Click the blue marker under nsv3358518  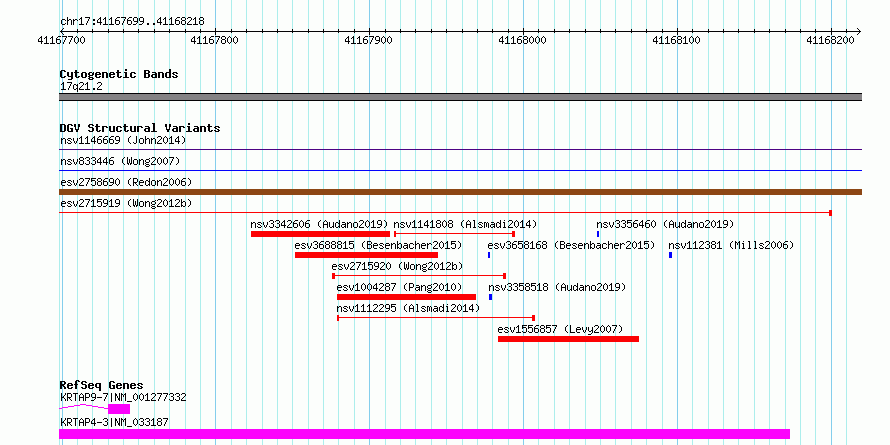(x=490, y=297)
